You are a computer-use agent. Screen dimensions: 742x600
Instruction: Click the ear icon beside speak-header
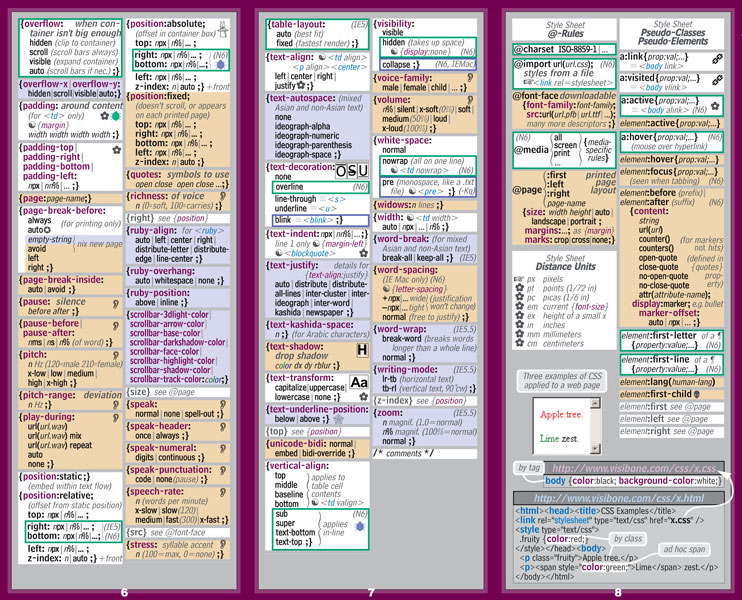point(222,427)
